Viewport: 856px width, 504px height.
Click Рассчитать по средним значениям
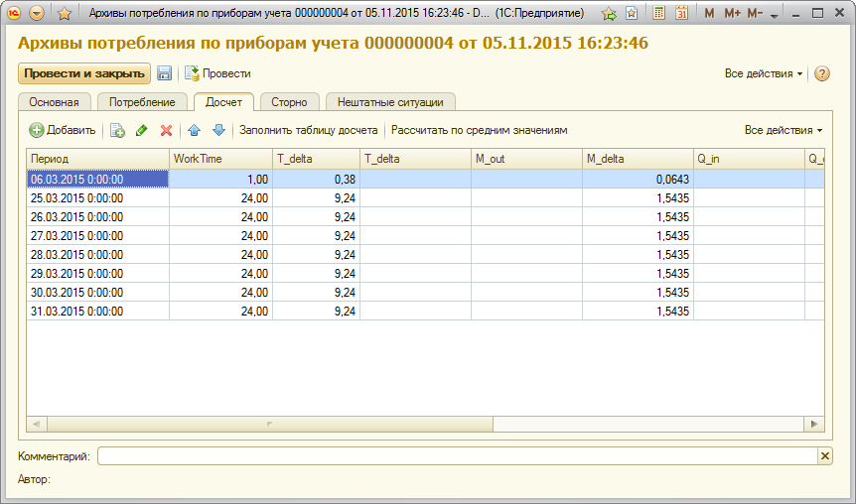[480, 130]
